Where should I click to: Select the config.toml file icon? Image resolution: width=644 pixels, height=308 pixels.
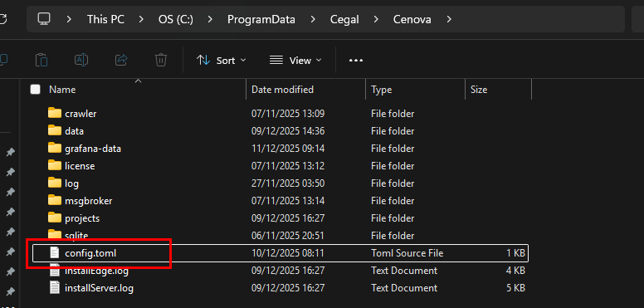click(55, 253)
